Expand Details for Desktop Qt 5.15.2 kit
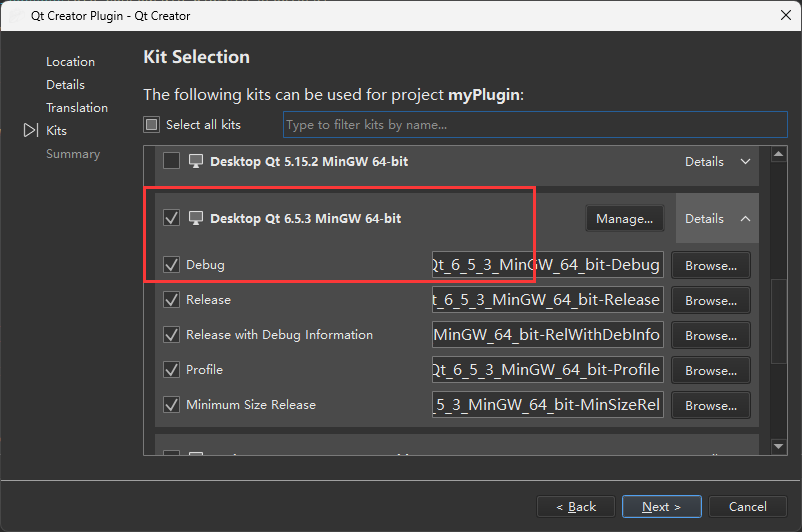802x532 pixels. click(718, 162)
